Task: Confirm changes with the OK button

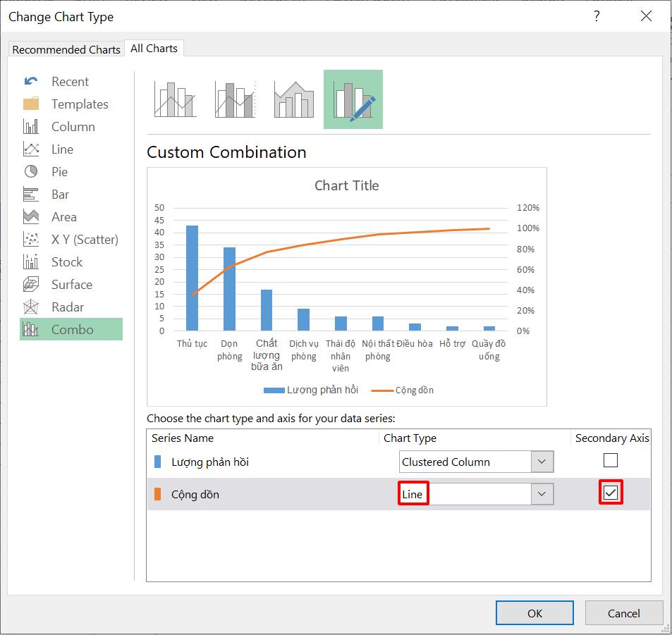Action: point(534,612)
